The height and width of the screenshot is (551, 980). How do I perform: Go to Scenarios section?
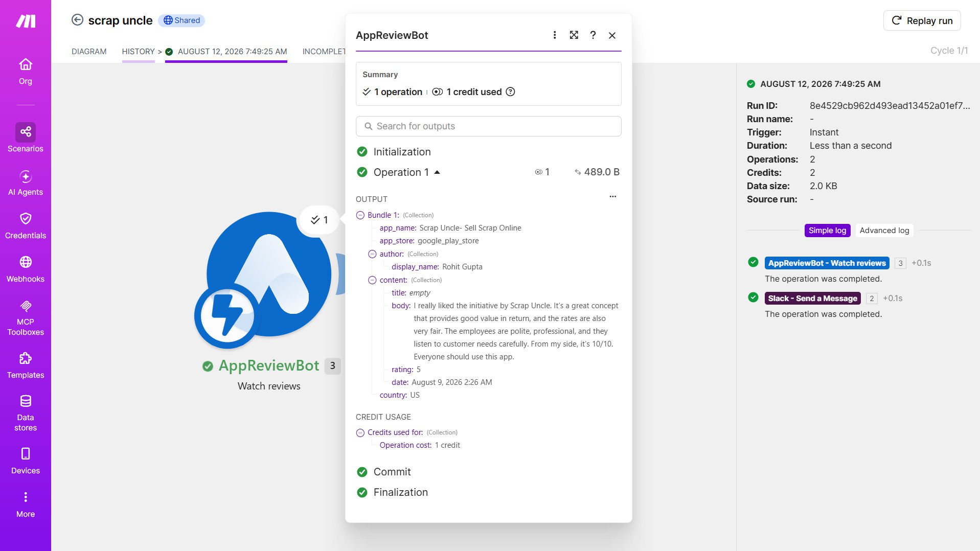(x=26, y=138)
